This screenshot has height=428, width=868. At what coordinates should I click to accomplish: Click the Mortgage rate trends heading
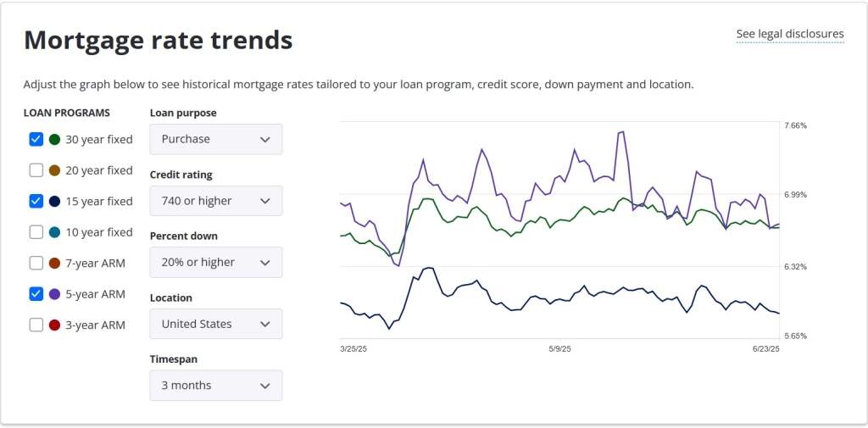pos(158,39)
